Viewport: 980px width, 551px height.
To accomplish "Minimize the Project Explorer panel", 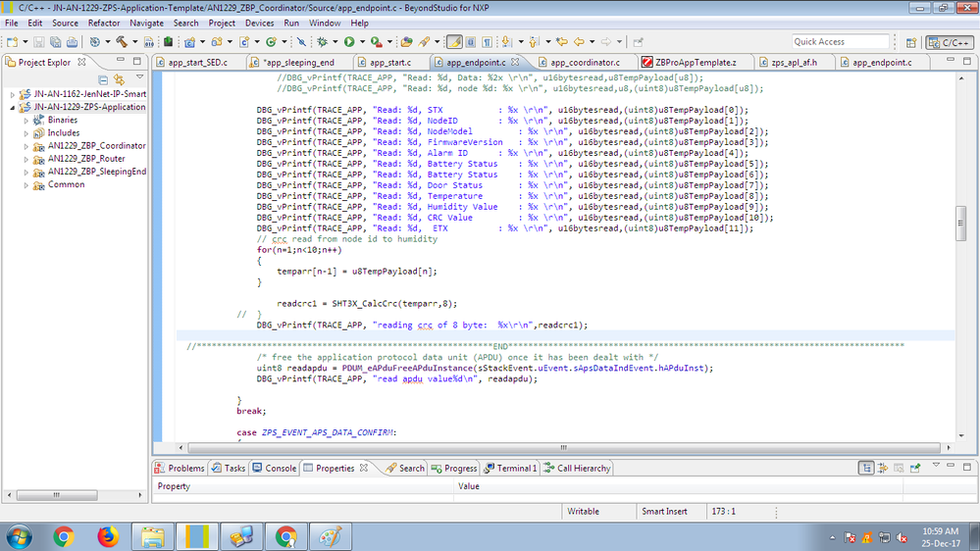I will click(121, 61).
